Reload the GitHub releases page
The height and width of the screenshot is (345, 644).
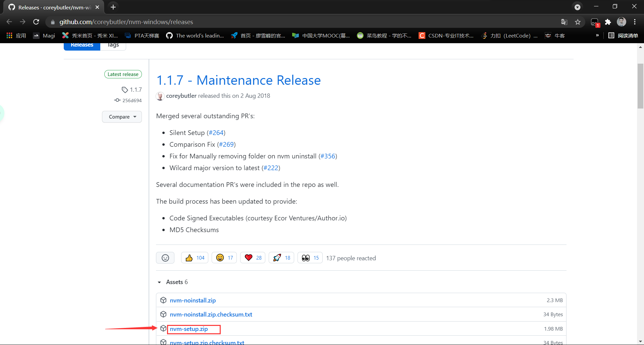(36, 22)
